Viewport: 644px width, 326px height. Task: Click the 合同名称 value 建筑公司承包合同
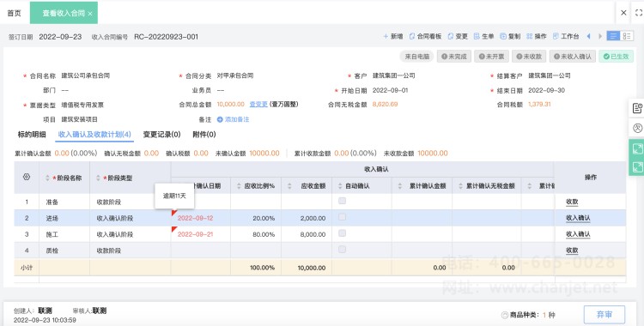point(85,75)
